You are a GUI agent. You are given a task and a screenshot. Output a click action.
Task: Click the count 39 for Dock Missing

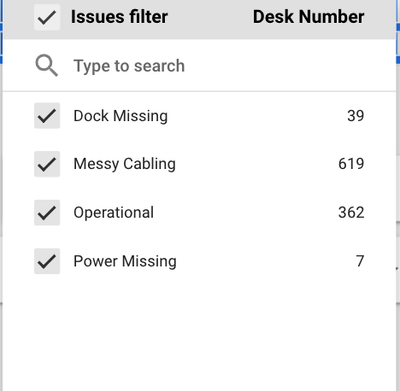point(356,116)
